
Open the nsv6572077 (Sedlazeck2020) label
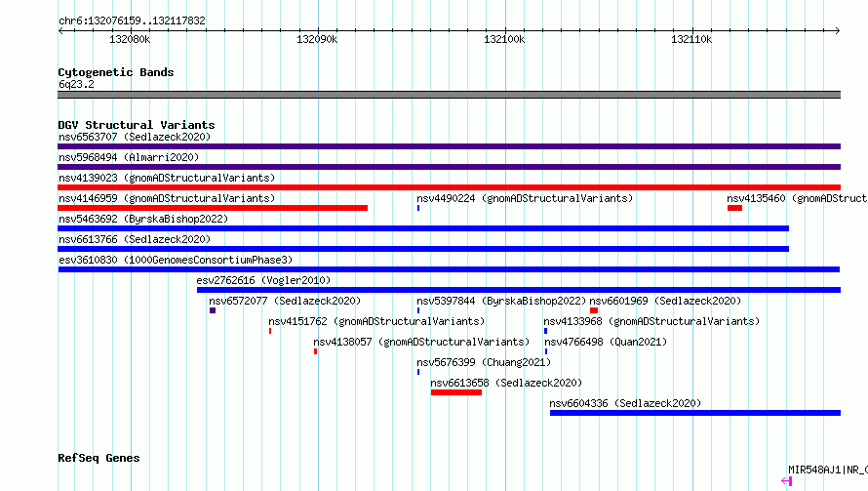coord(285,301)
